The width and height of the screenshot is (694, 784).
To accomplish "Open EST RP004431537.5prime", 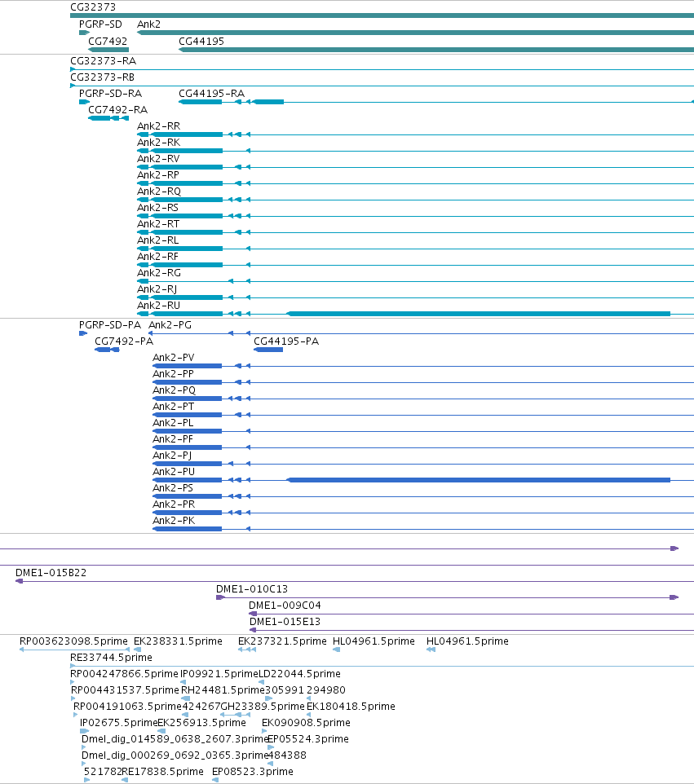I will tap(125, 689).
